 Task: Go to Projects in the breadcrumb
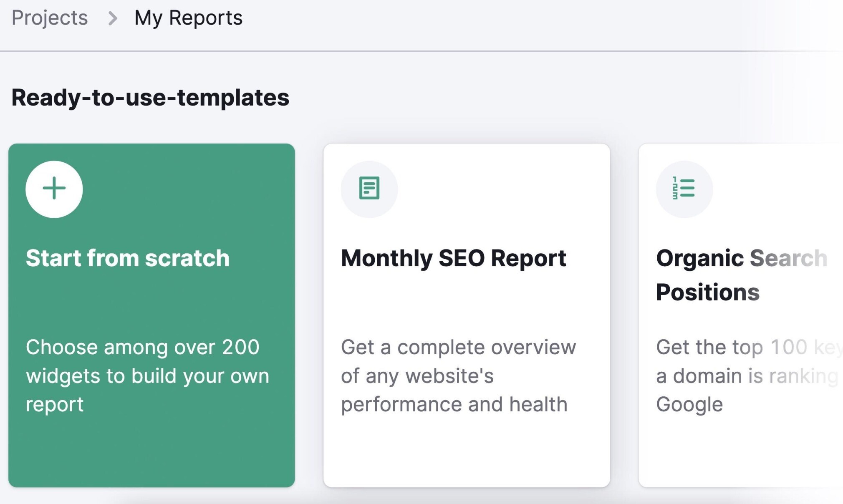tap(50, 18)
